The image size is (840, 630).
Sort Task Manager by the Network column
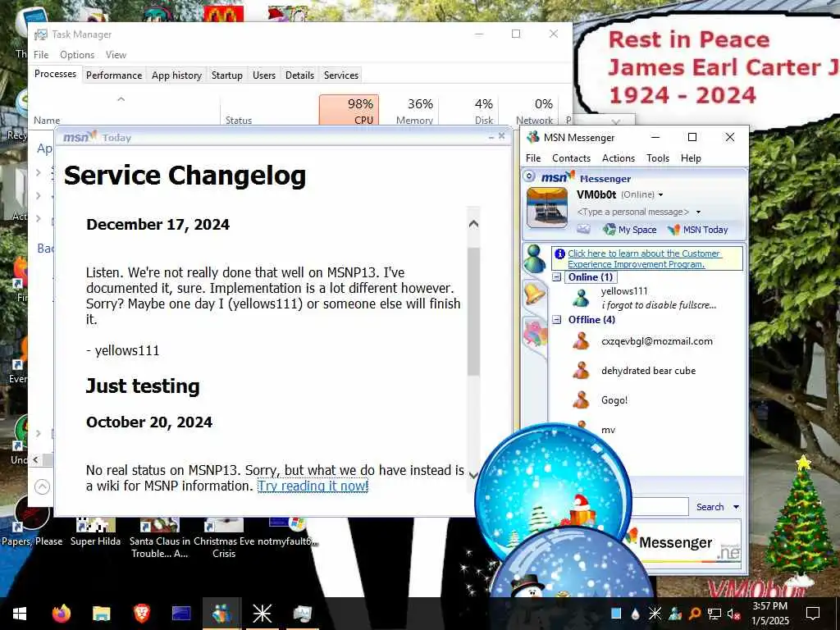[529, 111]
